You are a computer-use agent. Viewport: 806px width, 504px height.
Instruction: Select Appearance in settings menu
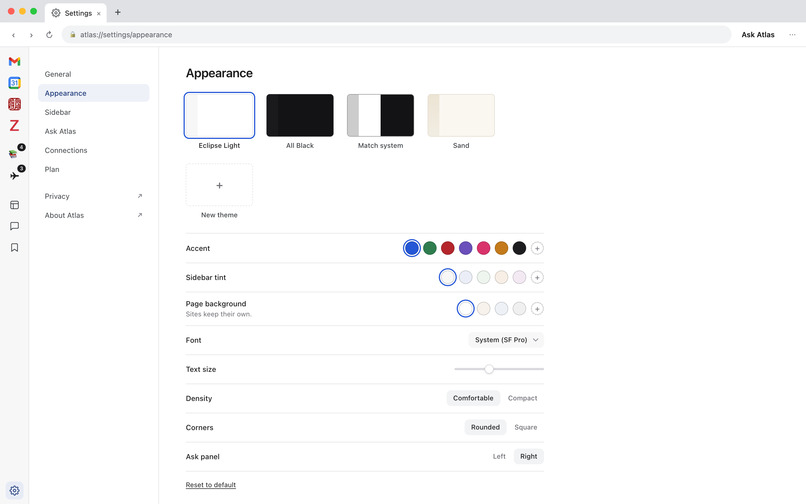click(x=94, y=93)
